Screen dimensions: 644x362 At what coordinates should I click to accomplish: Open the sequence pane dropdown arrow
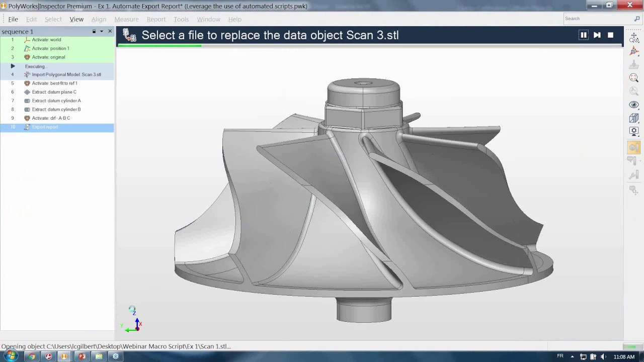pyautogui.click(x=102, y=31)
